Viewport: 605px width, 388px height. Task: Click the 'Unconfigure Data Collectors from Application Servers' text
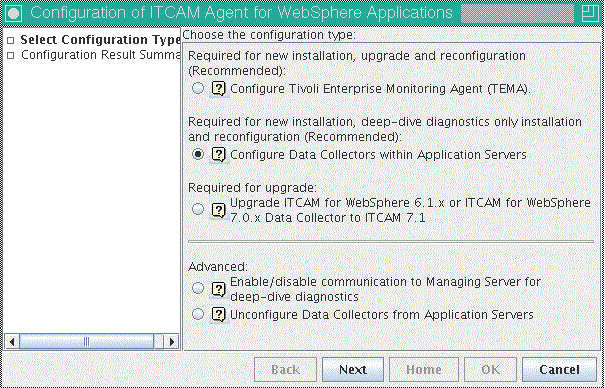coord(382,315)
